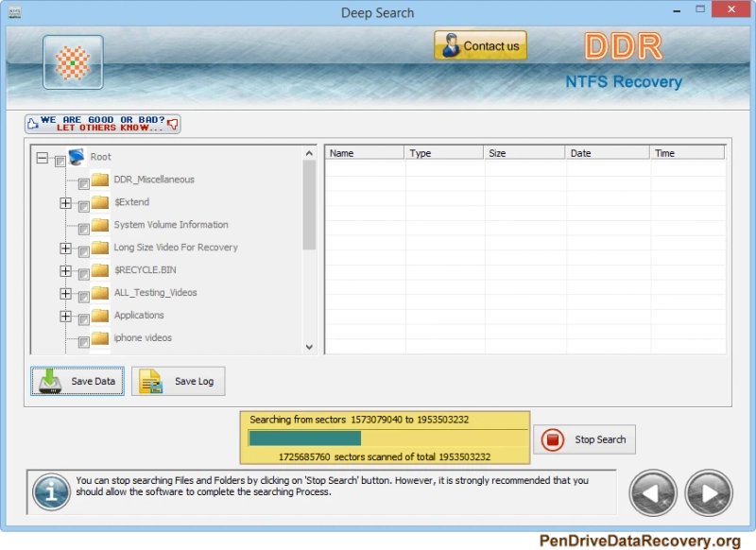Viewport: 756px width, 550px height.
Task: Select the Applications folder label
Action: point(139,316)
